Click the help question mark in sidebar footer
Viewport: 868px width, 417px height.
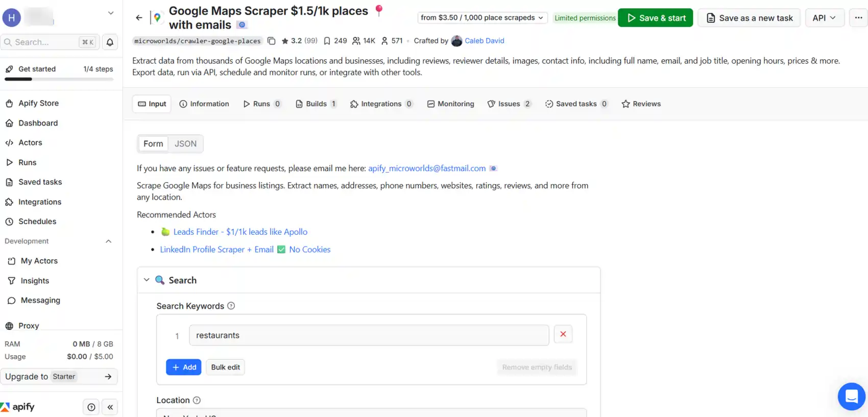91,407
